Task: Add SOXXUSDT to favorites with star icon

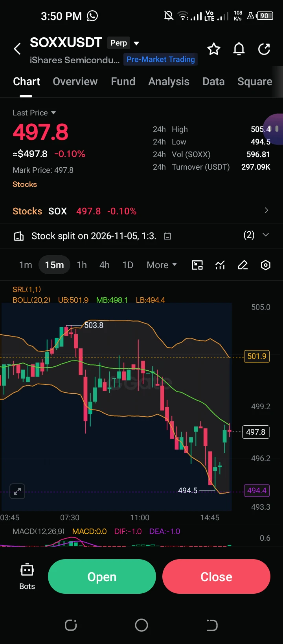Action: click(214, 49)
